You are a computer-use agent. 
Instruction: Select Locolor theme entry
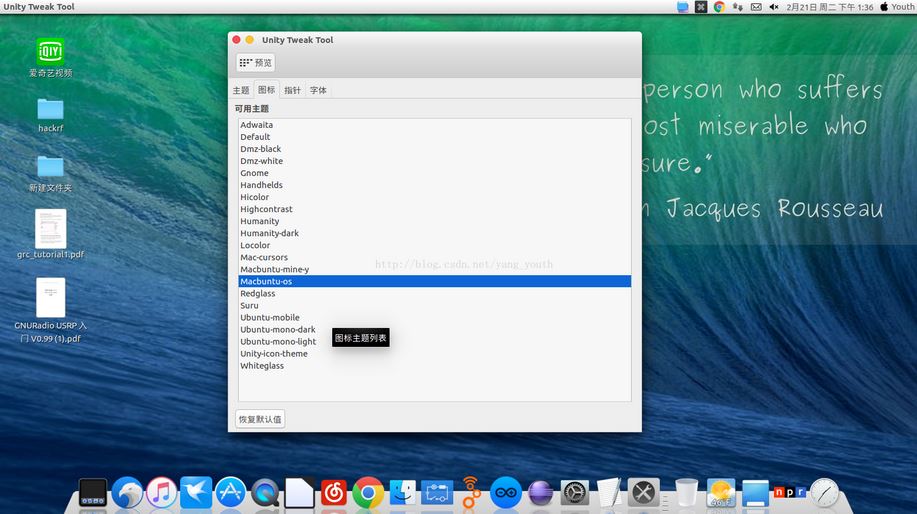click(435, 245)
